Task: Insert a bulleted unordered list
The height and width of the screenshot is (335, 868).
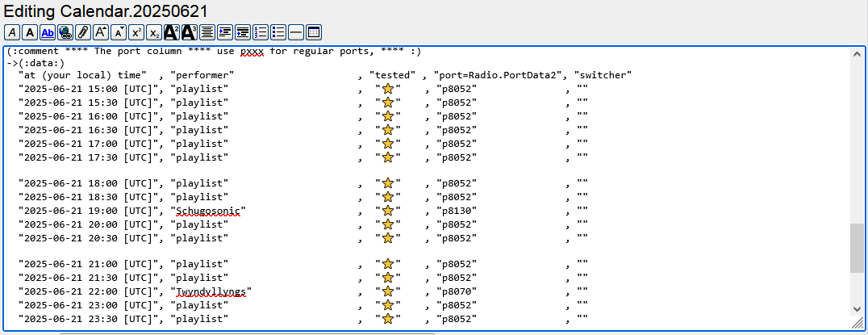Action: point(278,32)
